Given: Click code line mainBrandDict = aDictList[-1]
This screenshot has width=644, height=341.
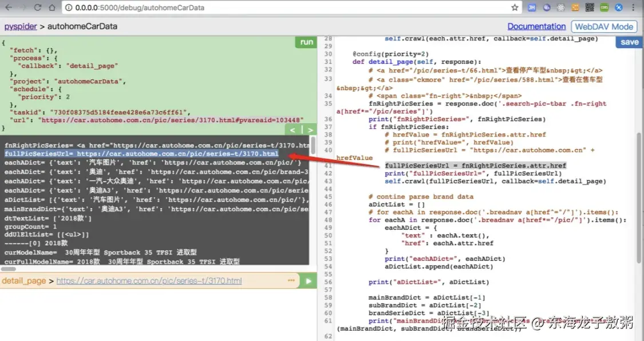Looking at the screenshot, I should [426, 297].
